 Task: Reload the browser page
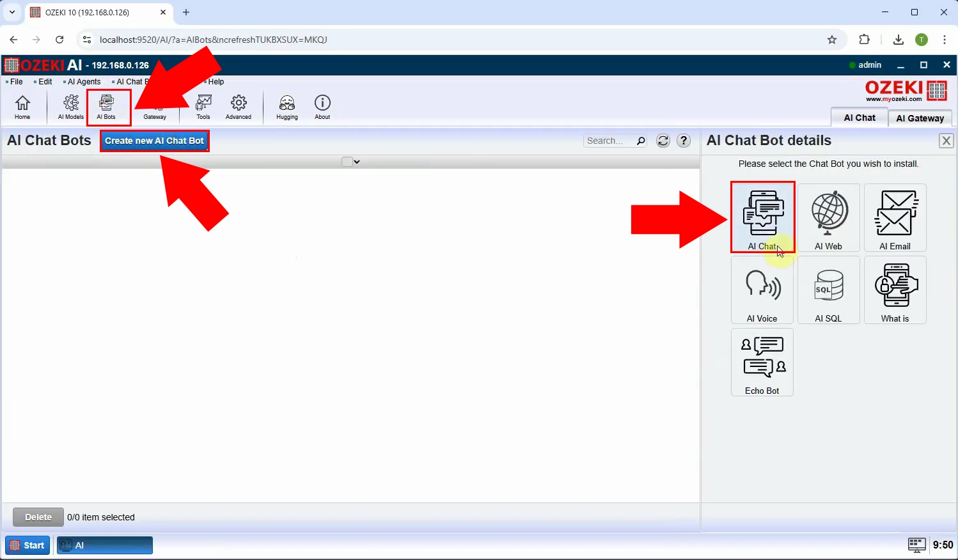(59, 40)
